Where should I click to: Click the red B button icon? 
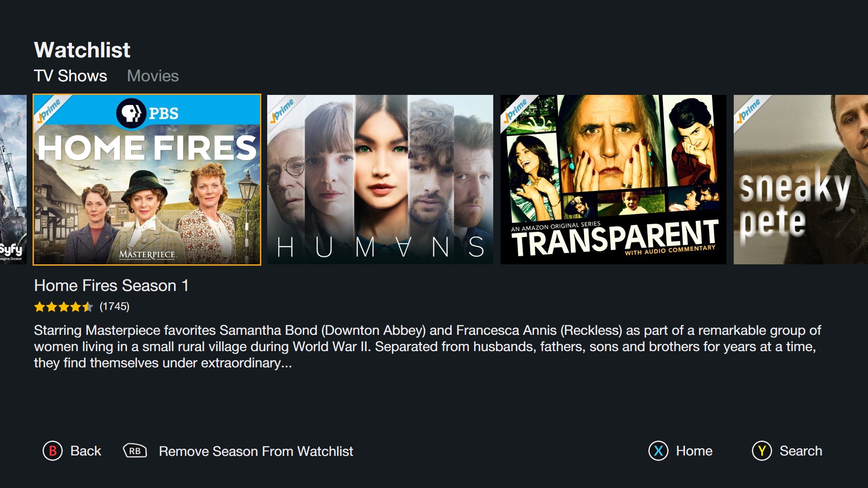click(x=53, y=451)
